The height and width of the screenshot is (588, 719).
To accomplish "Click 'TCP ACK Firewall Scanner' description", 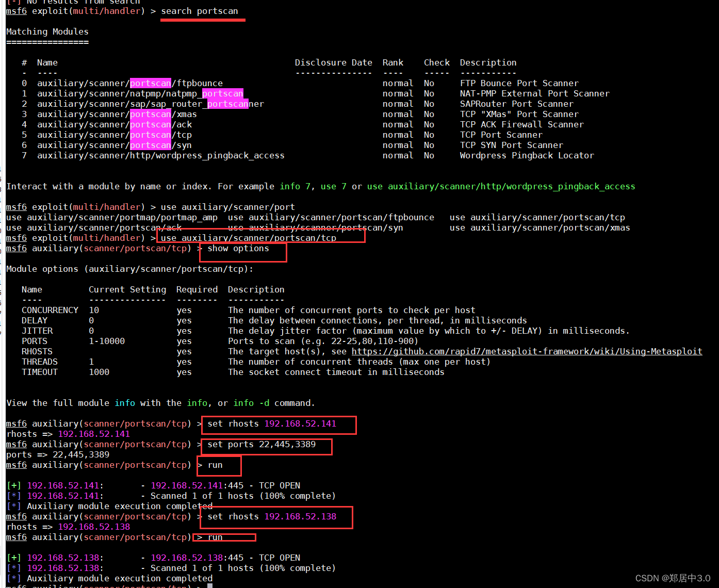I will (x=522, y=124).
